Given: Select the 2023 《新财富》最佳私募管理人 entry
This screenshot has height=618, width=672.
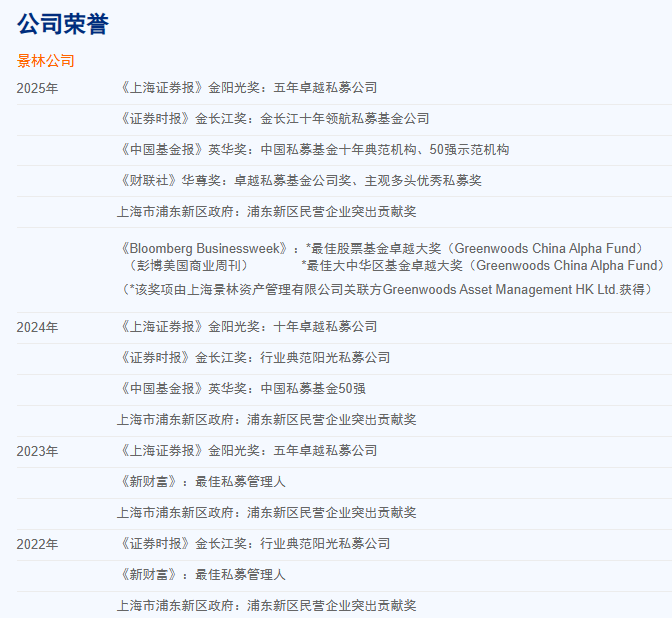Looking at the screenshot, I should coord(201,482).
